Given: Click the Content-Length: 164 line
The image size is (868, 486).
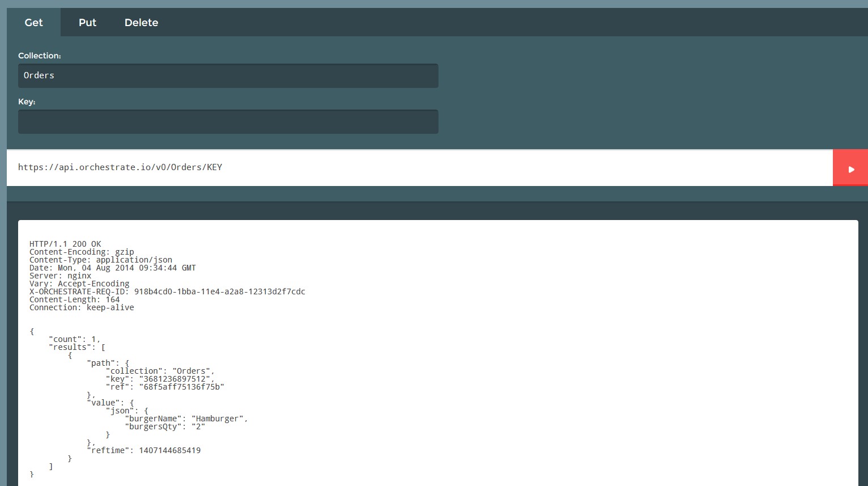Looking at the screenshot, I should click(x=75, y=299).
